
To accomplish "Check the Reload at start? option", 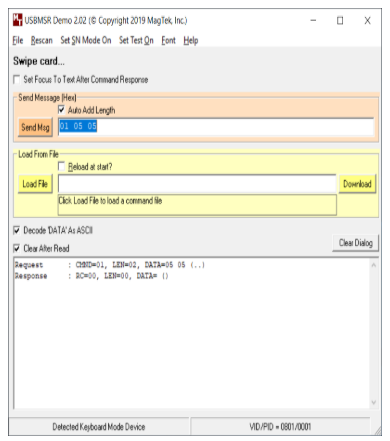I will coord(61,166).
